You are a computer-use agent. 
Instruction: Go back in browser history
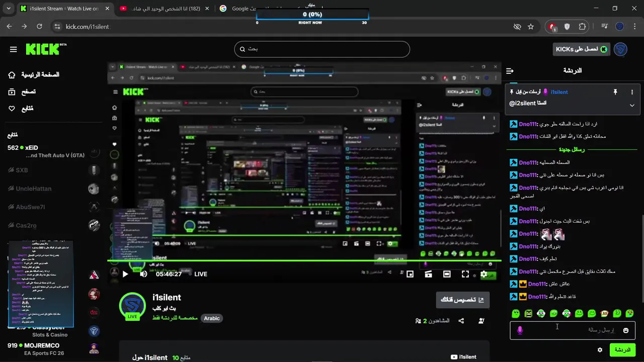tap(9, 27)
